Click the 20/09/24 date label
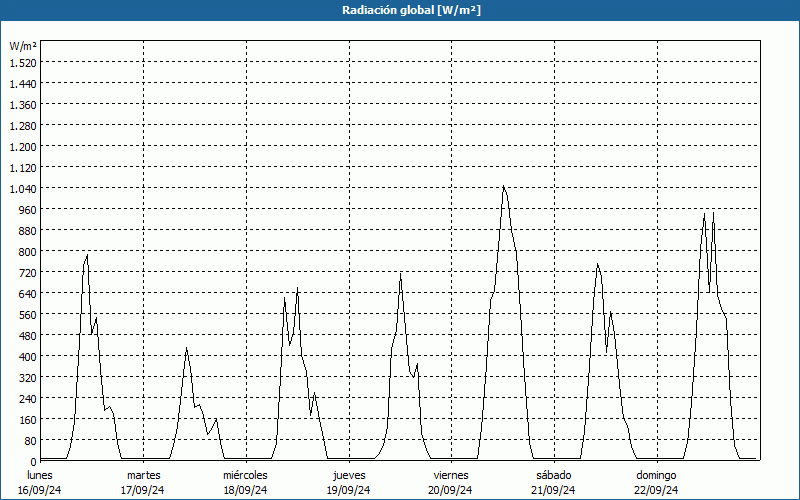The height and width of the screenshot is (500, 800). 451,490
